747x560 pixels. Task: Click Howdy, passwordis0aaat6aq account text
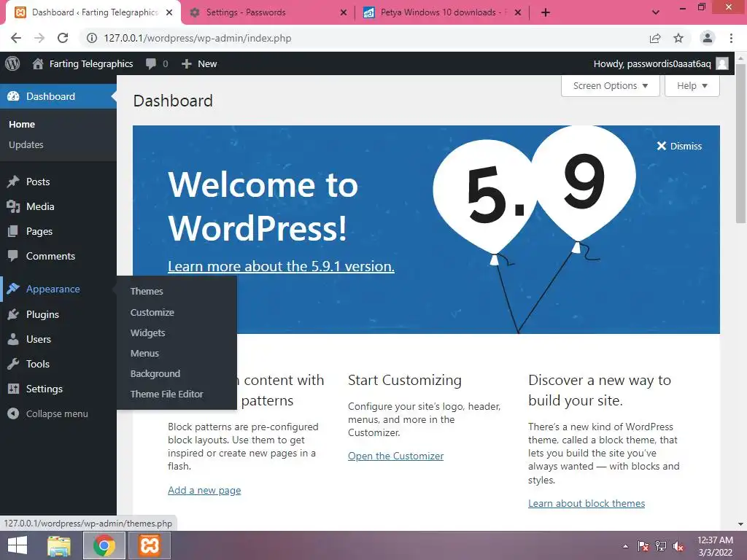652,64
